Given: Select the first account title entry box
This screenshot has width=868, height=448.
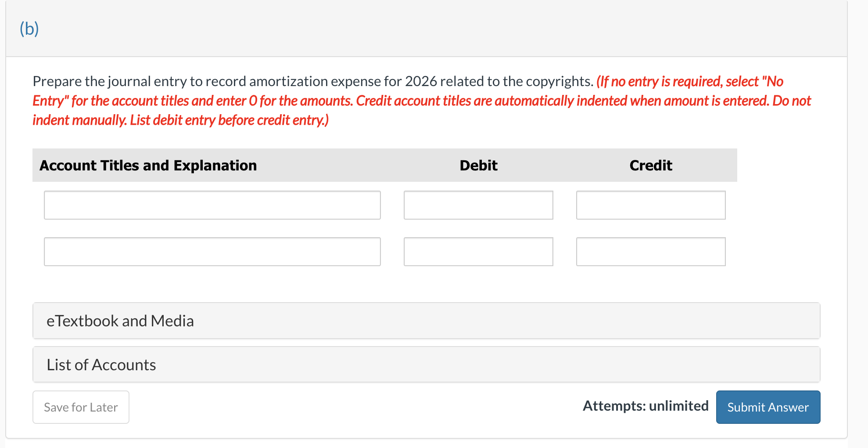Looking at the screenshot, I should pos(212,205).
